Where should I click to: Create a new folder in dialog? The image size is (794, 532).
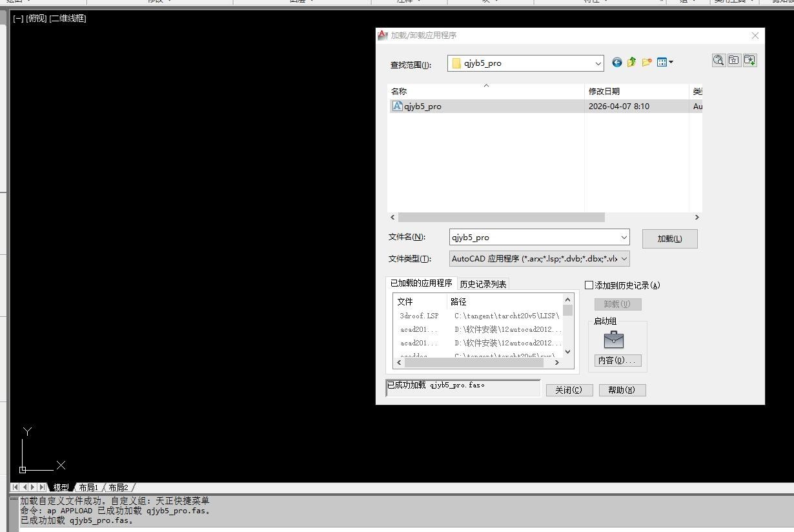click(647, 63)
